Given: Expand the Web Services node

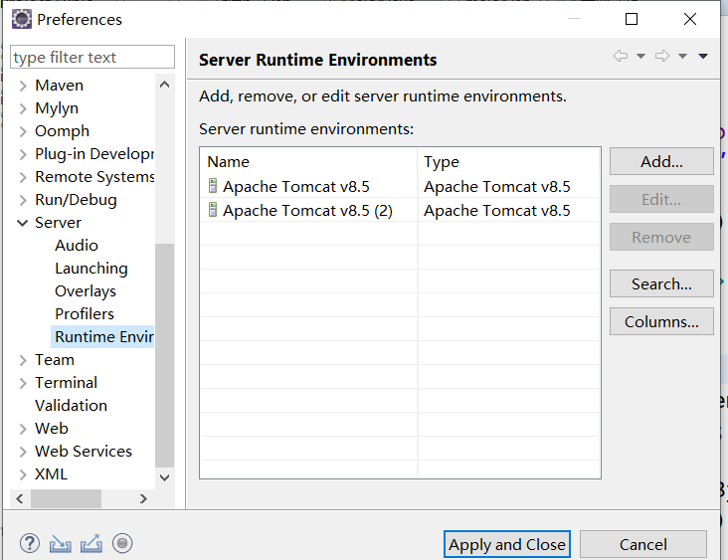Looking at the screenshot, I should click(x=23, y=452).
